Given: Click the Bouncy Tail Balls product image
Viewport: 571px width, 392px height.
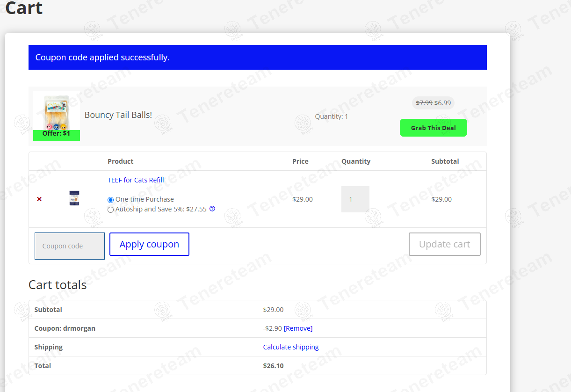Looking at the screenshot, I should tap(56, 112).
